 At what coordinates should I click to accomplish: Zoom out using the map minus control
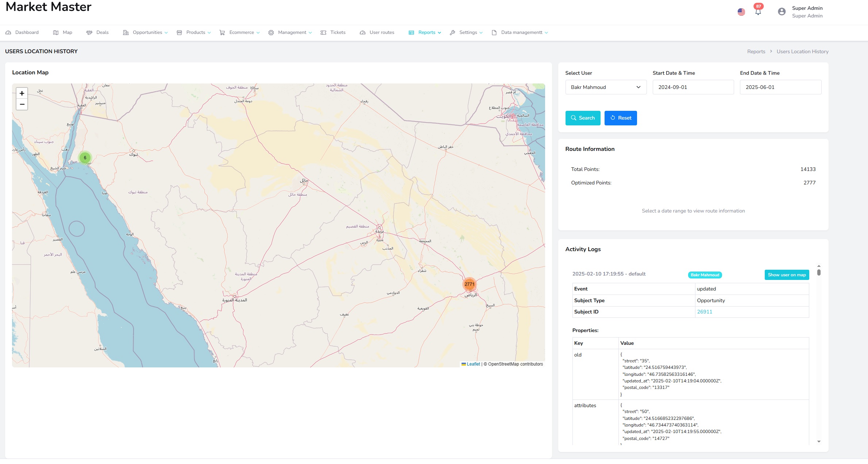22,105
